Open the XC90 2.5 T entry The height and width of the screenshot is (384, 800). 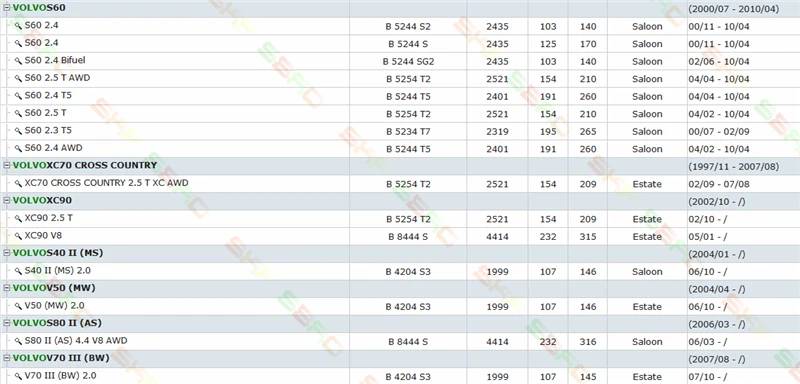[x=48, y=218]
